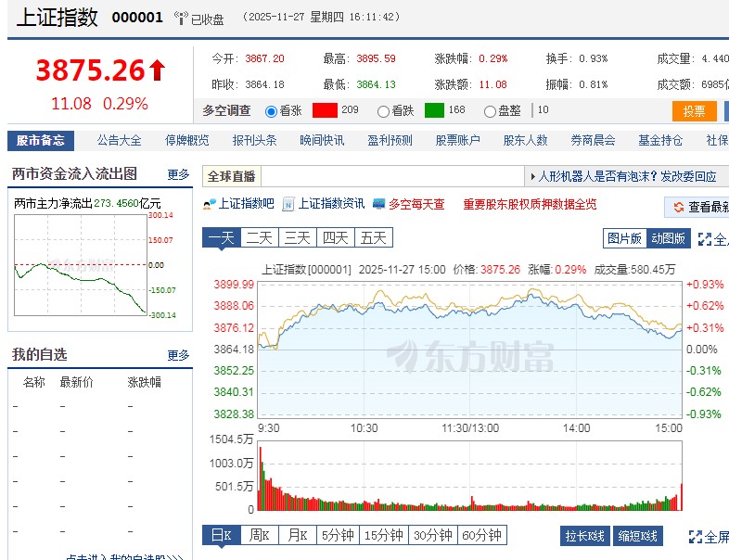Open the 券商晨会 link

click(593, 140)
